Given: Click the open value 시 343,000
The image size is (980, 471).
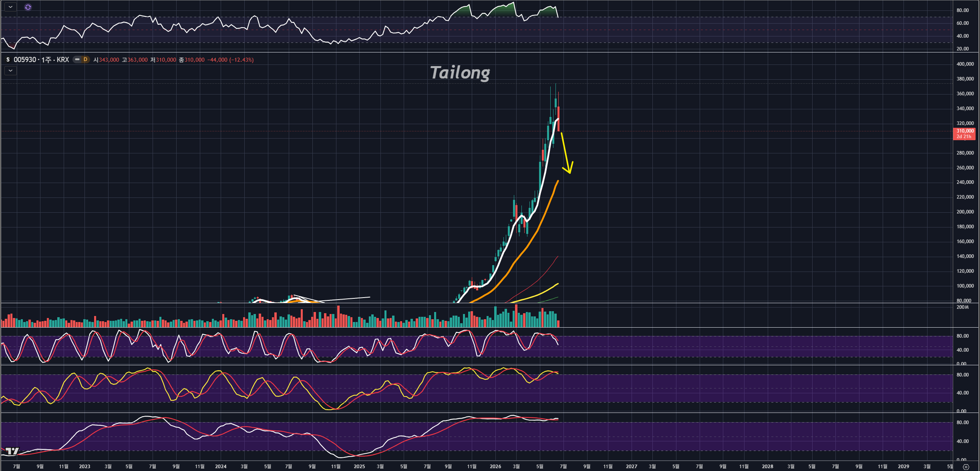Looking at the screenshot, I should (x=106, y=60).
